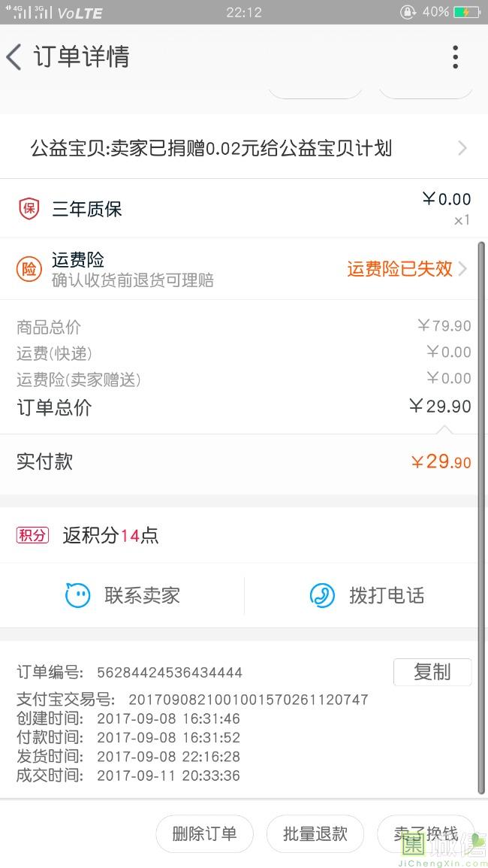Open the three-dot more options menu

click(455, 57)
